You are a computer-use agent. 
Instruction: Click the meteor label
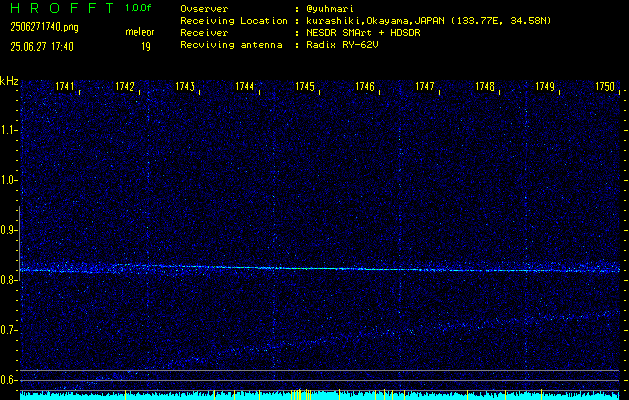[140, 32]
